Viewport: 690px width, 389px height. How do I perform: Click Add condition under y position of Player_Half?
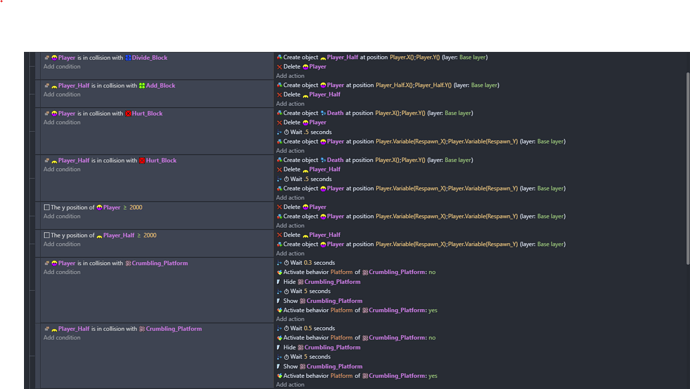[62, 244]
